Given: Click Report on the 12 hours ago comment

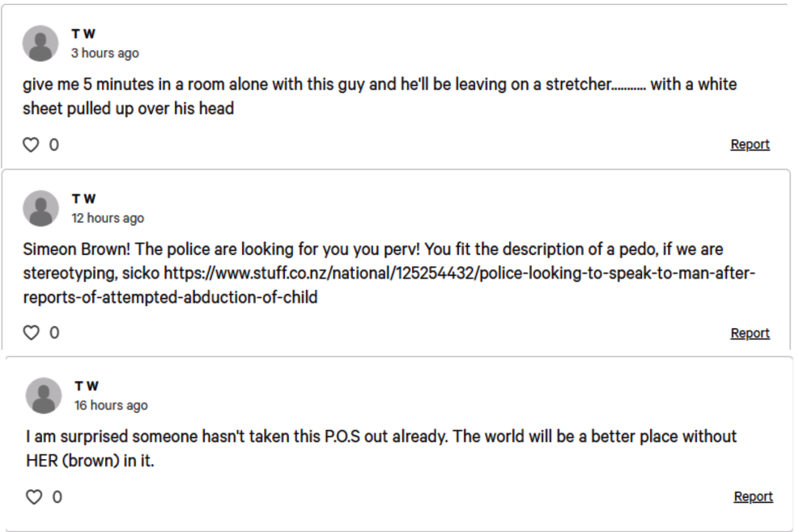Looking at the screenshot, I should coord(750,334).
